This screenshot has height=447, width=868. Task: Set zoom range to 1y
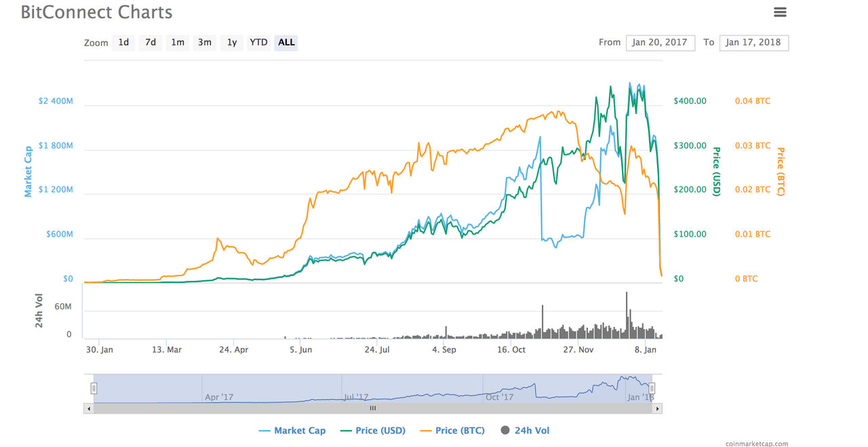[232, 43]
